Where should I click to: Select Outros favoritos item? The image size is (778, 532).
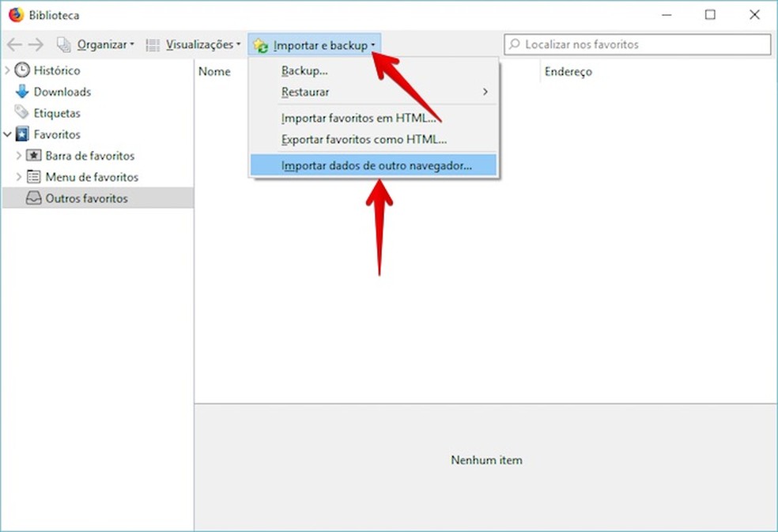tap(98, 198)
